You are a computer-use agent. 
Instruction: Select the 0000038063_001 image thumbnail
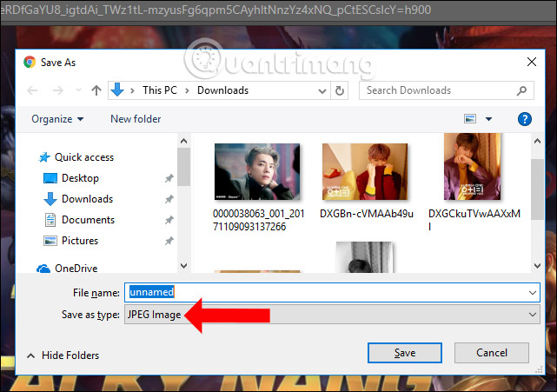pyautogui.click(x=257, y=171)
